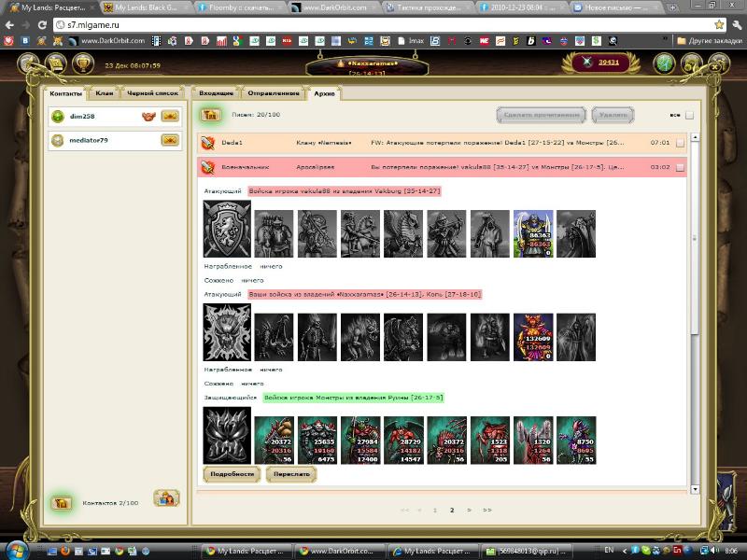The image size is (747, 560).
Task: Open the www.DarkOrbit.com bookmark
Action: (107, 41)
